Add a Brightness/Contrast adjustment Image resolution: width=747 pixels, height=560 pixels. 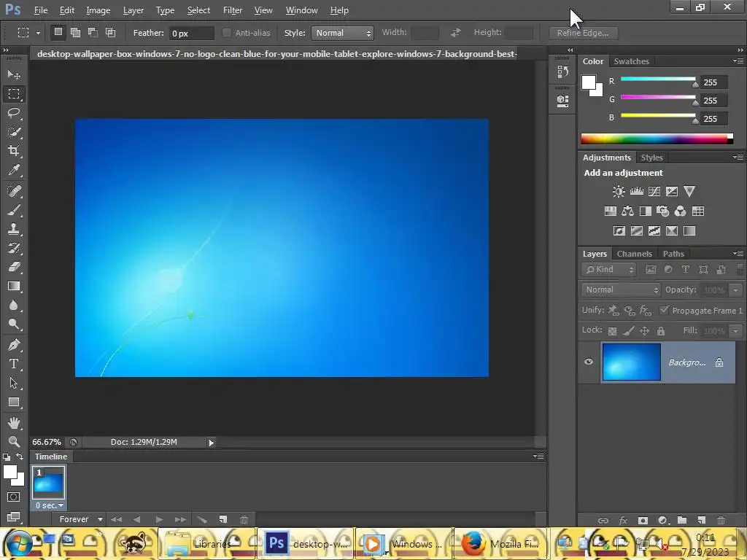[619, 192]
